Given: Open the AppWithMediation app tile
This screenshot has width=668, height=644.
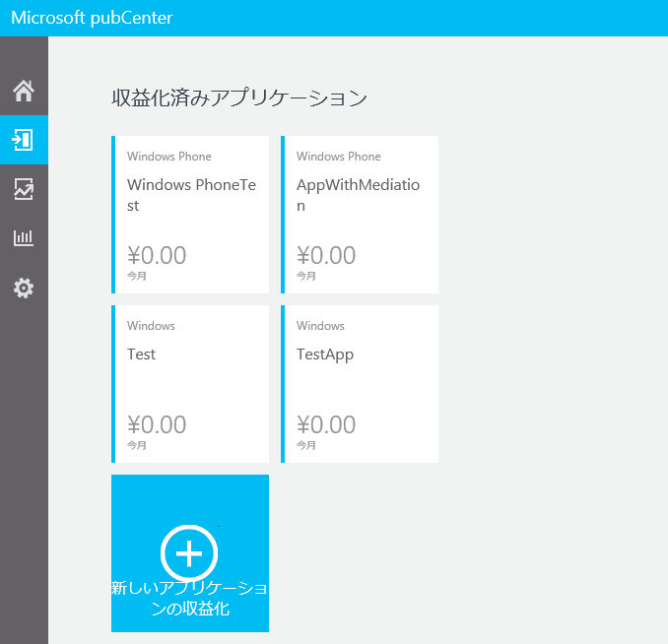Looking at the screenshot, I should tap(360, 215).
